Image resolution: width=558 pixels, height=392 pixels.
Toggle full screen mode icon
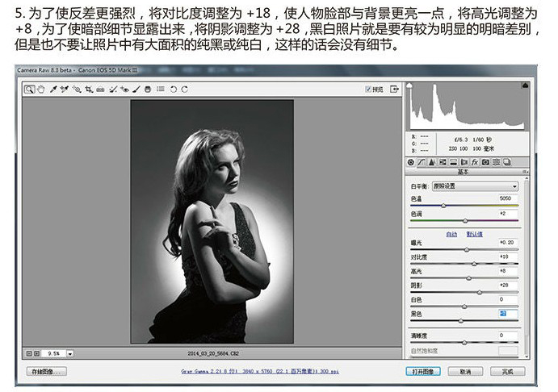394,89
